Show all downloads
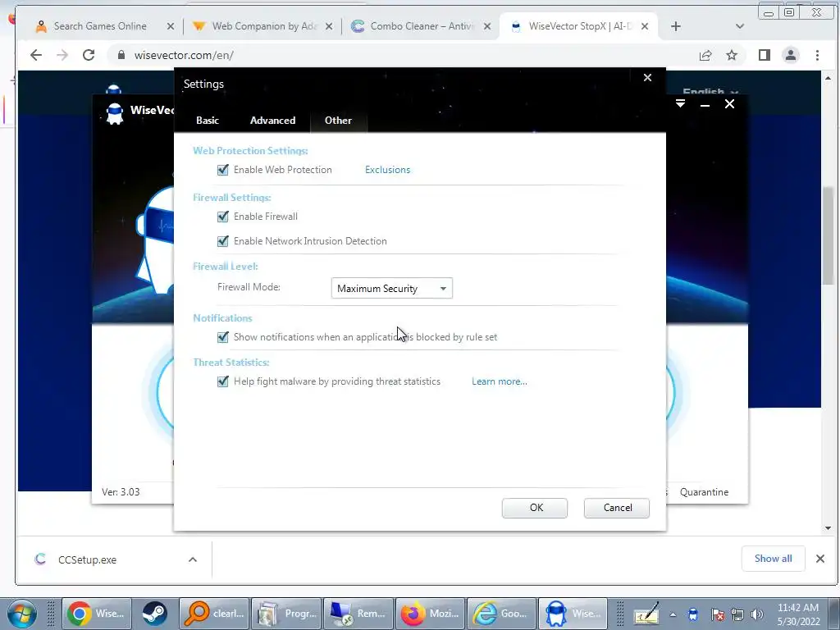The image size is (840, 630). click(773, 559)
